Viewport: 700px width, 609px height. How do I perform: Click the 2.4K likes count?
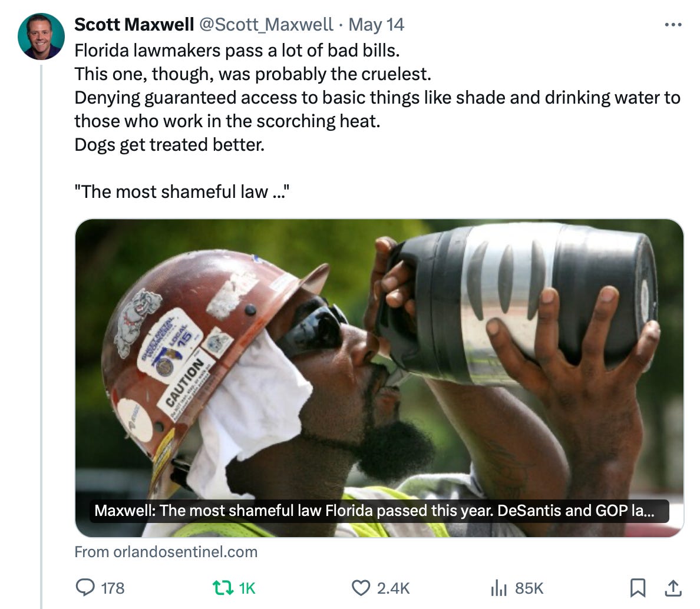tap(393, 588)
